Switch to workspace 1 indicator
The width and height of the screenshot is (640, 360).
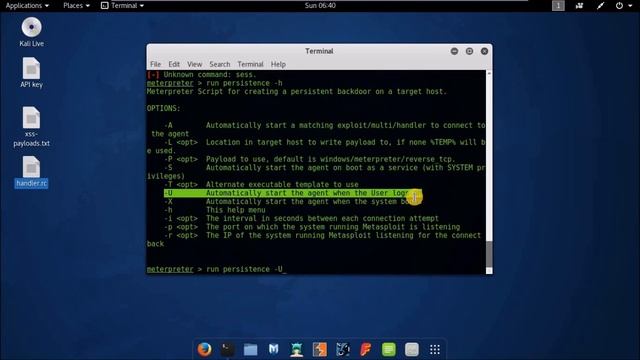click(558, 6)
